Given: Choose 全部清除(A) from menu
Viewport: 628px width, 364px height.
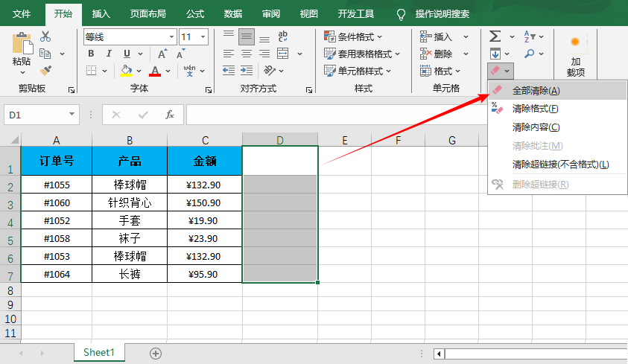Looking at the screenshot, I should [557, 90].
